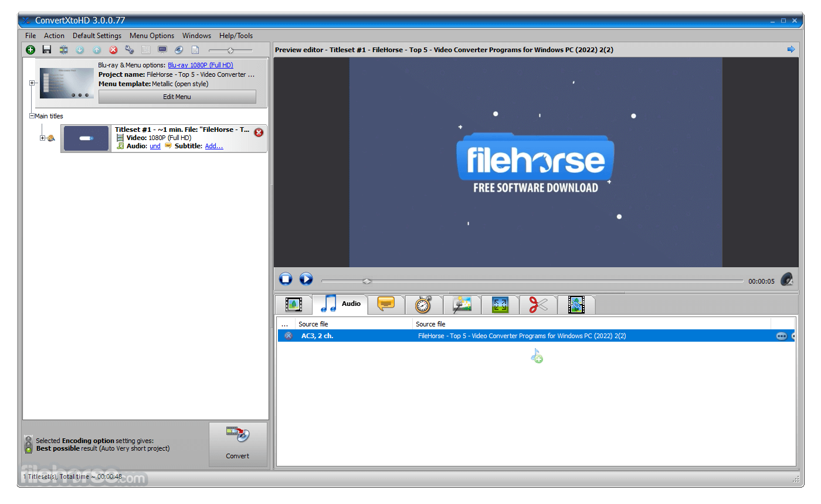The height and width of the screenshot is (504, 821).
Task: Play the preview video
Action: click(306, 279)
